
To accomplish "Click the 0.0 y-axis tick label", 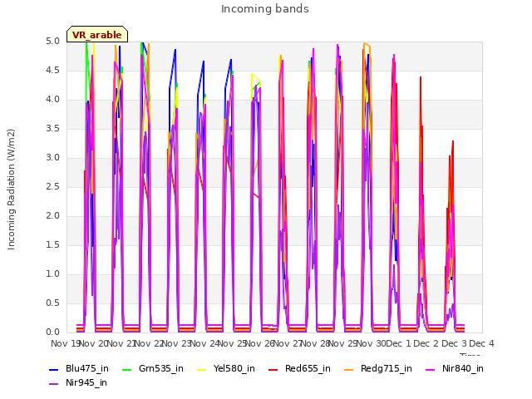I will (52, 332).
